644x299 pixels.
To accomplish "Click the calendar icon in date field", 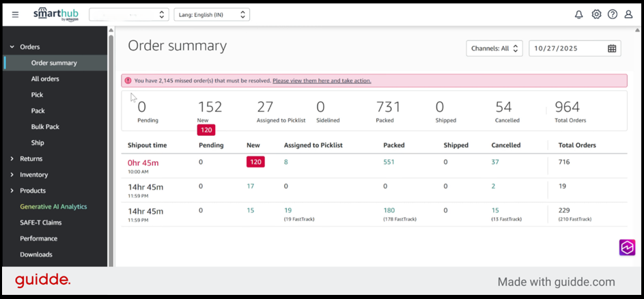I will (x=612, y=48).
